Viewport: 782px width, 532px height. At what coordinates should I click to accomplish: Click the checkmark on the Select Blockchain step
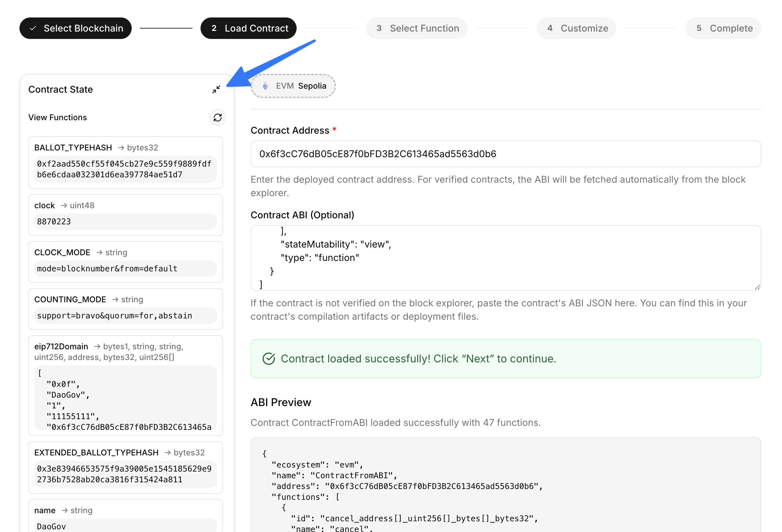click(x=33, y=28)
